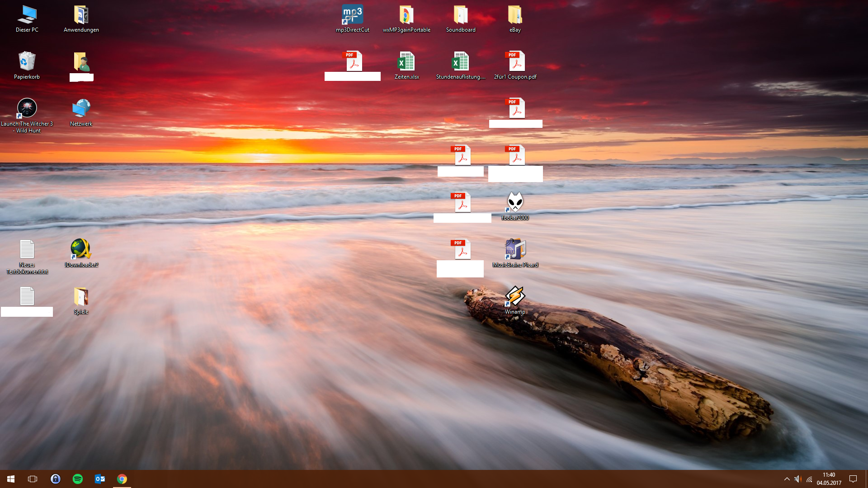Open the Action Center notifications

coord(853,479)
